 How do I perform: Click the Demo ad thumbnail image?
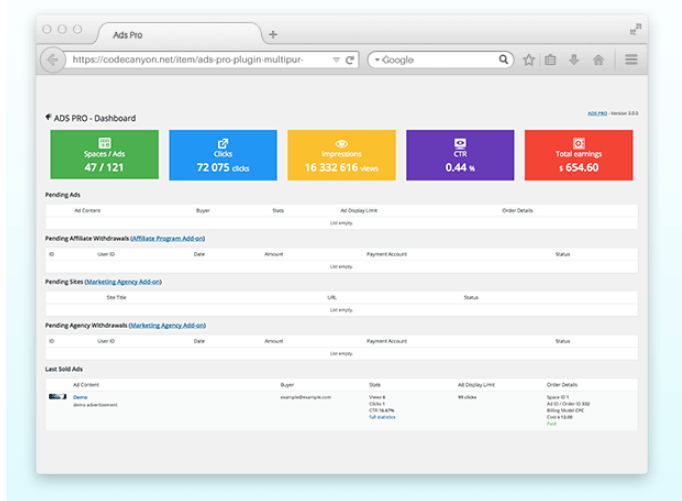point(57,397)
